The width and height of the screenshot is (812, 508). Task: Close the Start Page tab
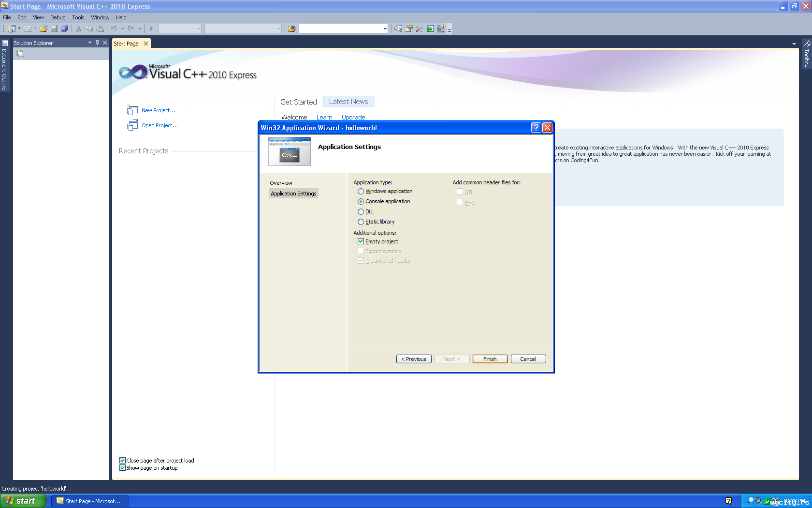coord(146,44)
